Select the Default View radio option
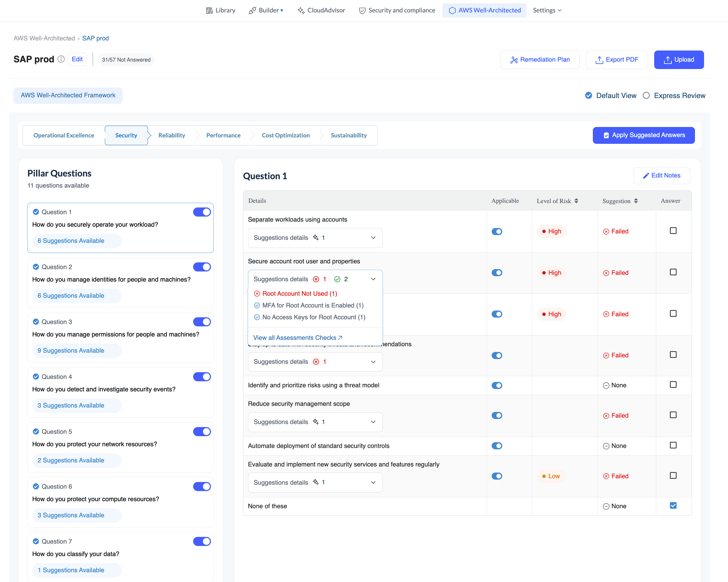This screenshot has width=728, height=582. [x=588, y=95]
